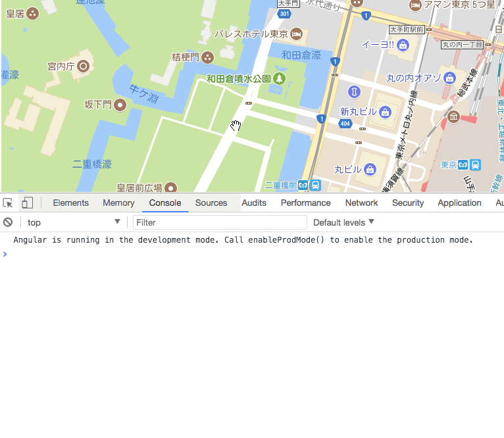This screenshot has width=504, height=438.
Task: Click the 丸の内一丁目 intersection label
Action: (462, 45)
